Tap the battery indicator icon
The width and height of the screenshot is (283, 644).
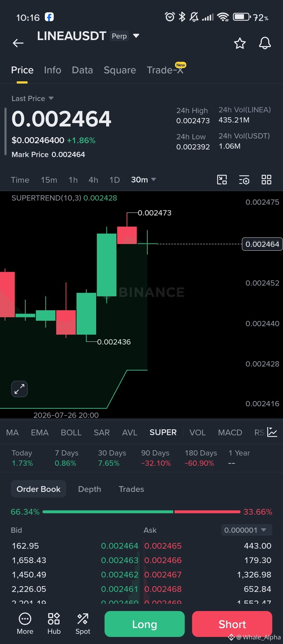click(x=242, y=17)
